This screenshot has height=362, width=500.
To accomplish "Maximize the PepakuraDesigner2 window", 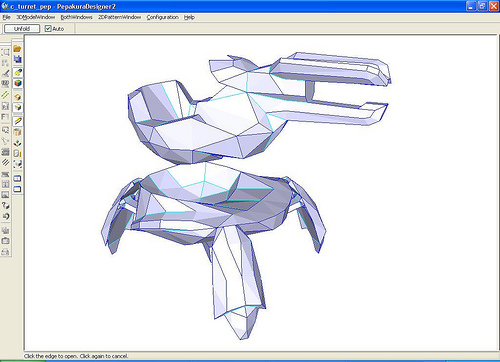I will coord(482,6).
